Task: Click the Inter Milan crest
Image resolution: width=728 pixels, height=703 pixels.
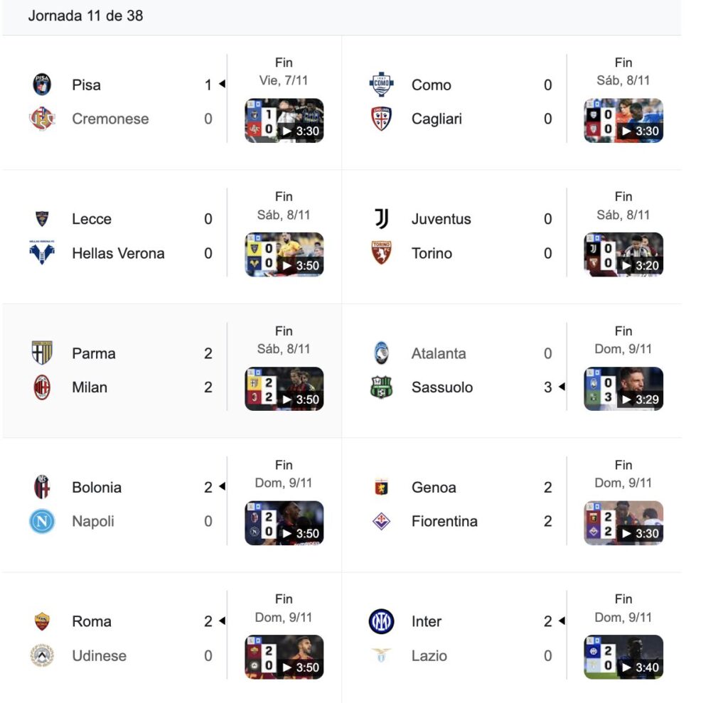Action: click(382, 622)
